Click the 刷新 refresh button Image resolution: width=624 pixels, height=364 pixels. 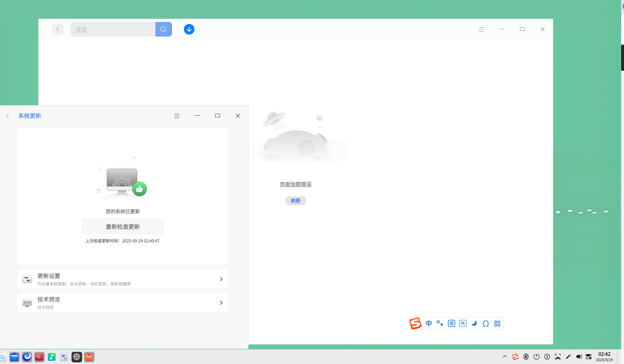click(x=296, y=201)
